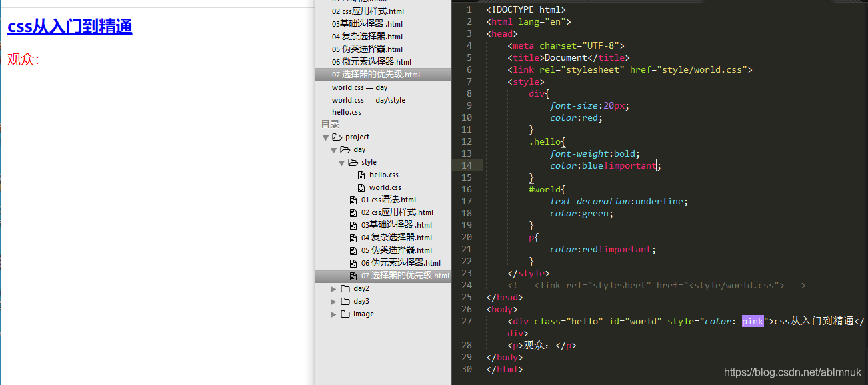The image size is (868, 385).
Task: Click the day2 folder icon
Action: click(345, 288)
